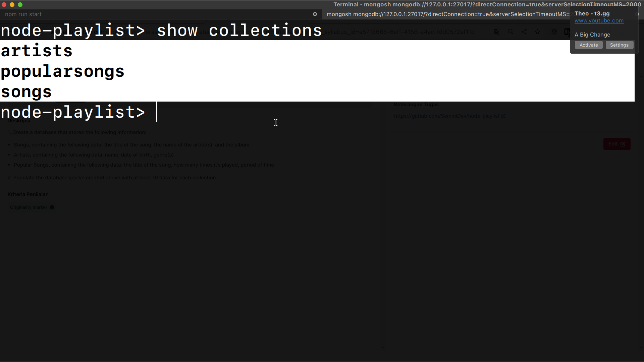Viewport: 644px width, 362px height.
Task: Open Settings from the notification popup
Action: point(619,45)
